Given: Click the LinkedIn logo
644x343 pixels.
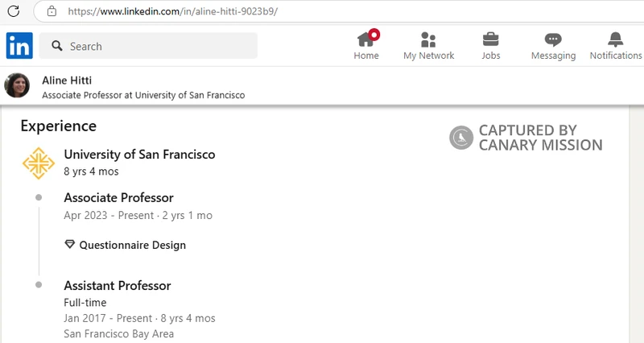Looking at the screenshot, I should 19,46.
